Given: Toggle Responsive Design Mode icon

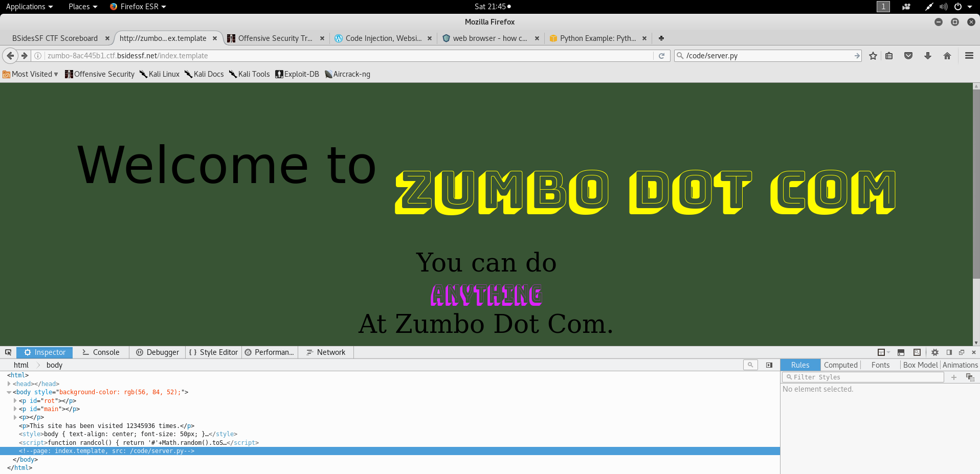Looking at the screenshot, I should [917, 352].
